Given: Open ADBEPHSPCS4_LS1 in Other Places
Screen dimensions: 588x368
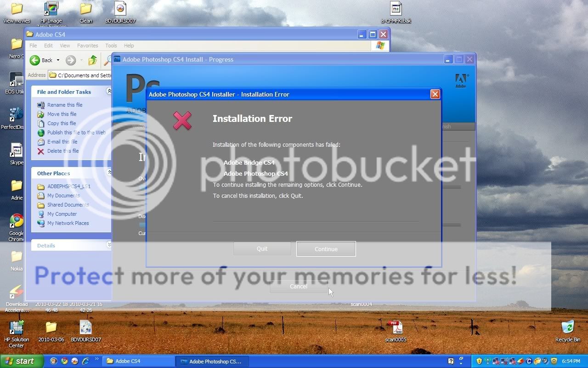Looking at the screenshot, I should (x=69, y=186).
